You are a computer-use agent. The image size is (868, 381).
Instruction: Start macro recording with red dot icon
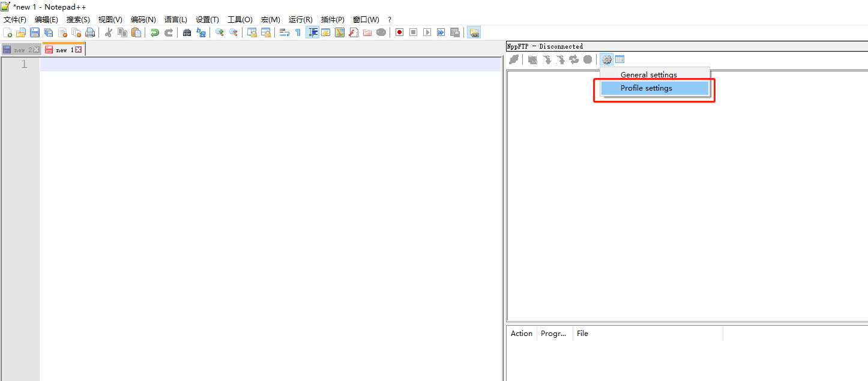(x=399, y=32)
